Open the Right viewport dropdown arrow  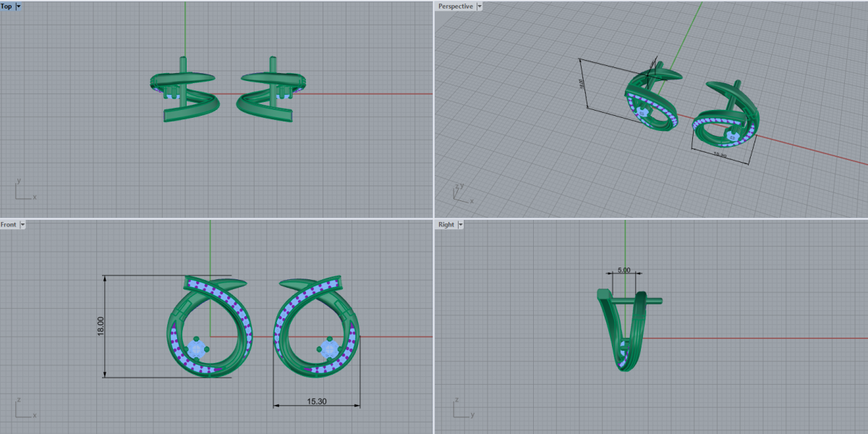coord(459,224)
